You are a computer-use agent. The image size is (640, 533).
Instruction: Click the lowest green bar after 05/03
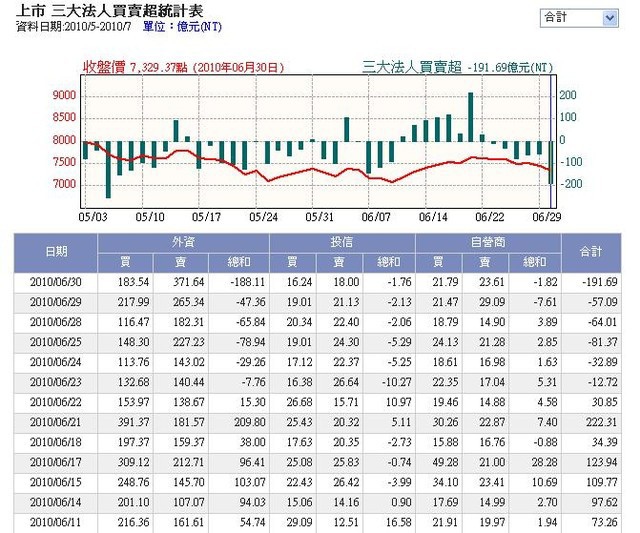click(108, 170)
